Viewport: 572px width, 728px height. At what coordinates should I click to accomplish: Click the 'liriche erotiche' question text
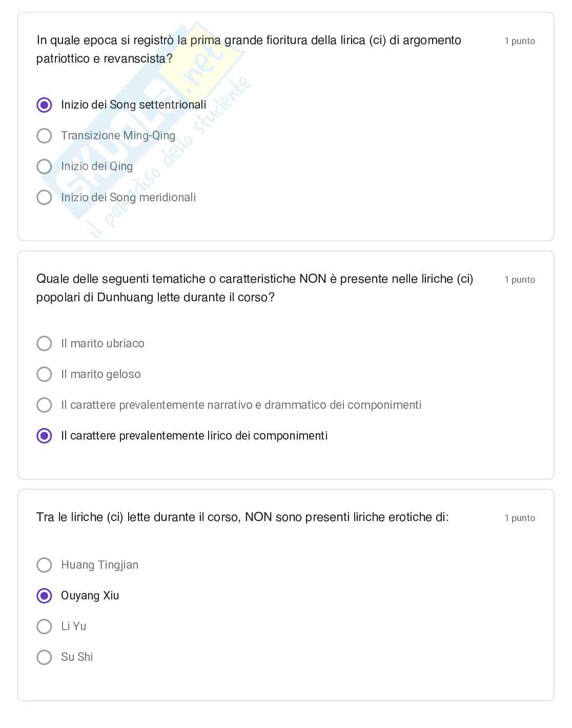242,517
